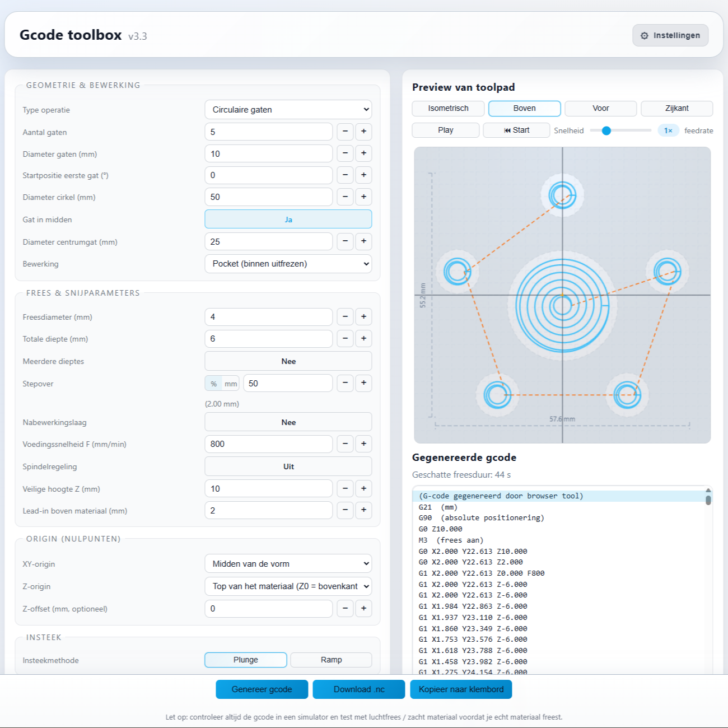Screen dimensions: 728x728
Task: Toggle Meerdere dieptes Nee button
Action: [x=288, y=361]
